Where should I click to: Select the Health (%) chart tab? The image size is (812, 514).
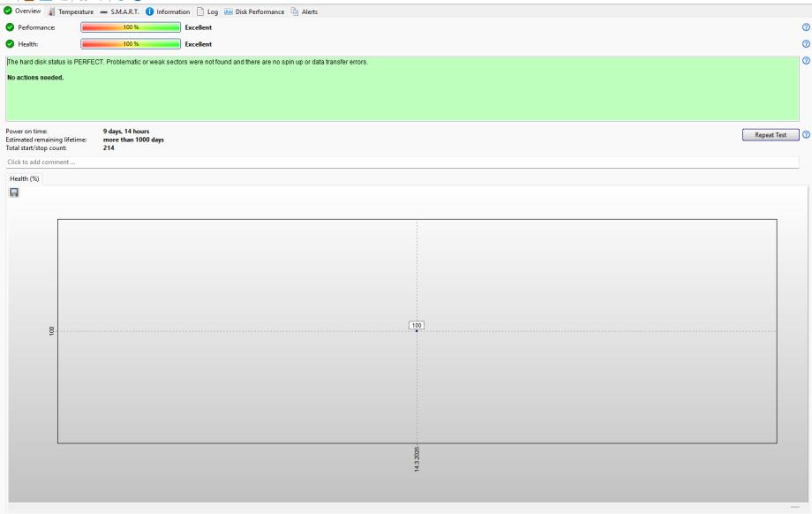(25, 178)
